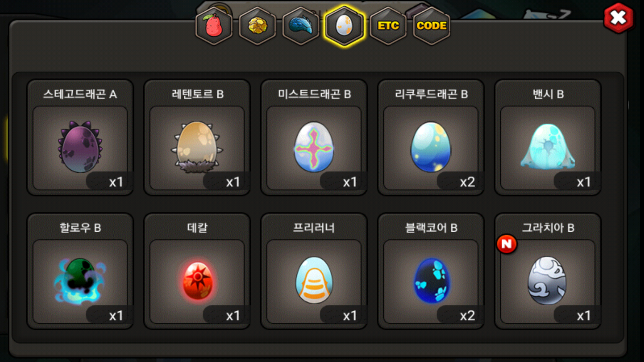Open the fruit food inventory tab
This screenshot has width=644, height=362.
pos(214,26)
